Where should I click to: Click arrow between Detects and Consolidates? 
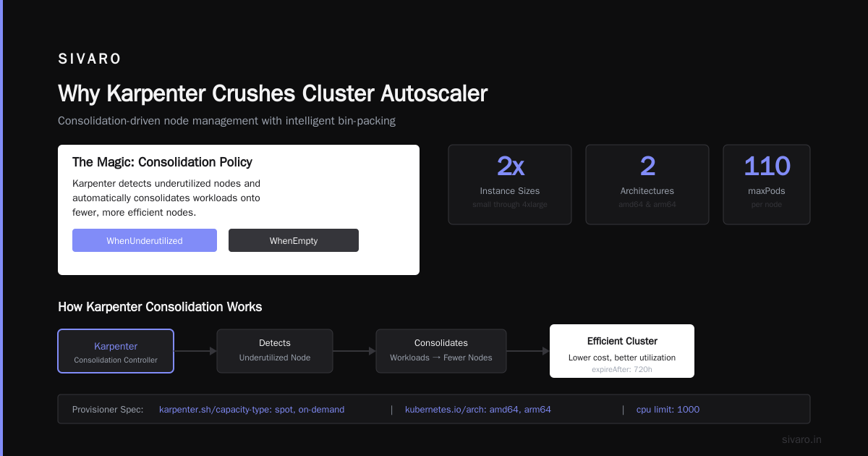click(x=354, y=351)
